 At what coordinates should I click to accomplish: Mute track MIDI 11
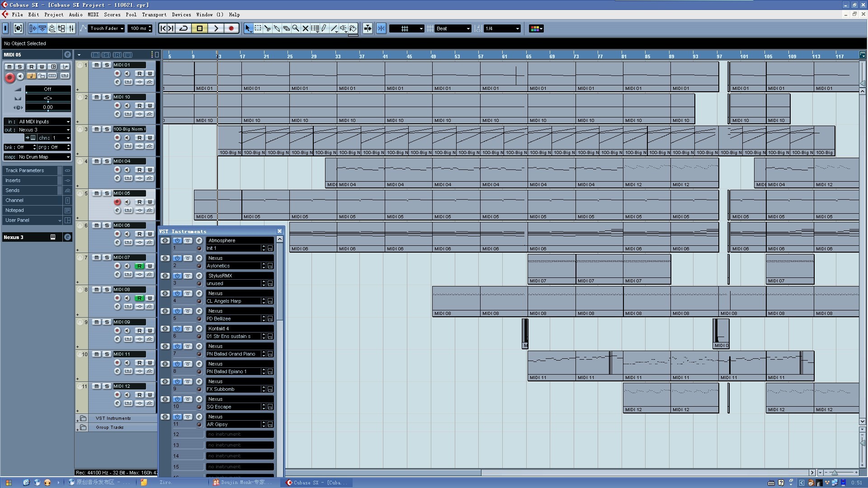[97, 354]
